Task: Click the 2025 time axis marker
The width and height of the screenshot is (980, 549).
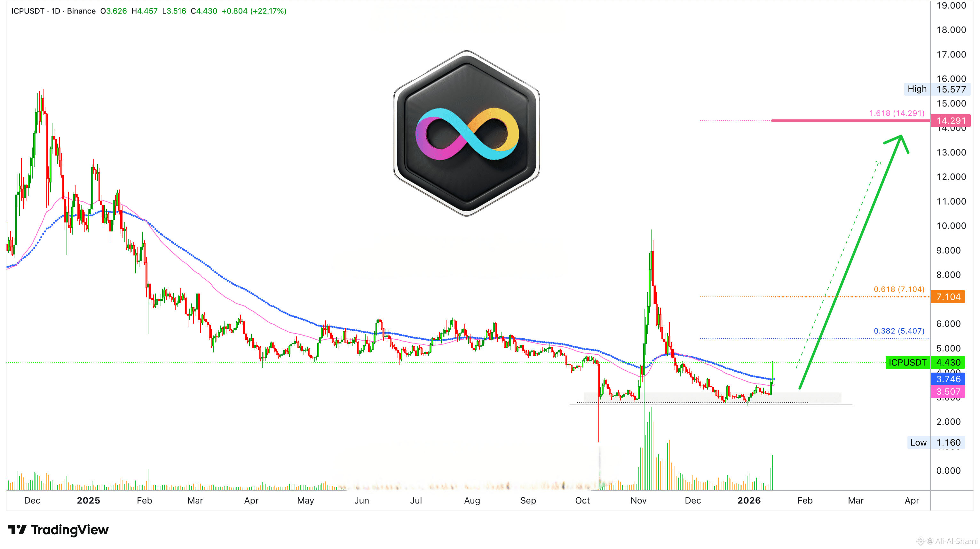Action: point(88,500)
